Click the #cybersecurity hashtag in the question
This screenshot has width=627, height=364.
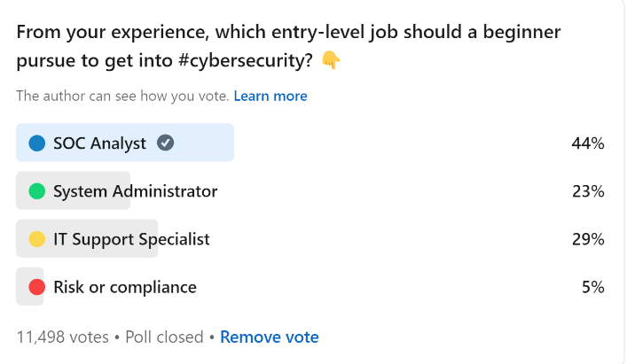click(245, 61)
